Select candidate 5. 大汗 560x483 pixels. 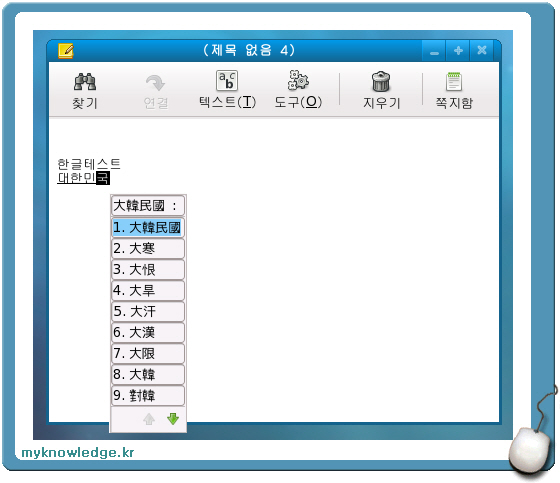[x=148, y=312]
